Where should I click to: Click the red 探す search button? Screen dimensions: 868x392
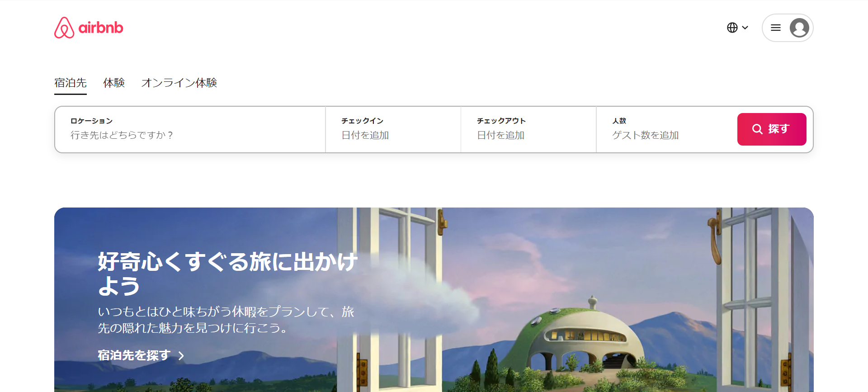[x=772, y=129]
